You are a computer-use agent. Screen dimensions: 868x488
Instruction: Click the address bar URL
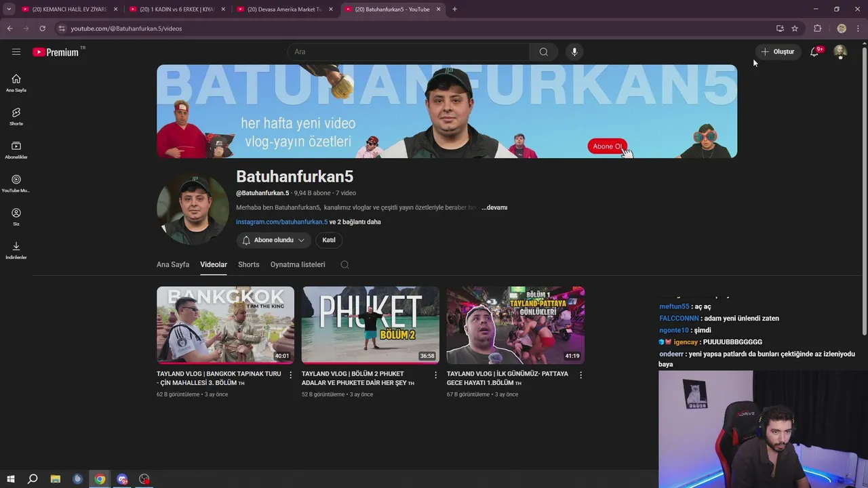126,28
